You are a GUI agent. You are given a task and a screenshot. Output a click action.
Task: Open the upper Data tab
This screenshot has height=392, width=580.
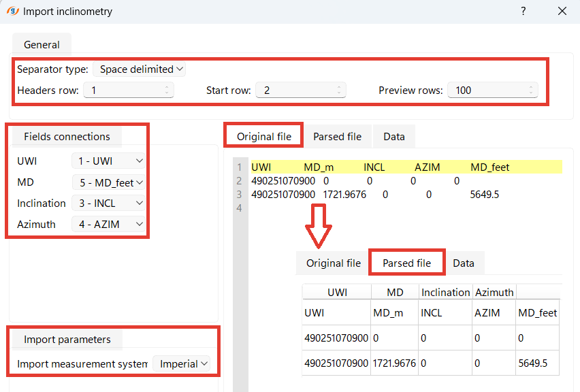394,137
